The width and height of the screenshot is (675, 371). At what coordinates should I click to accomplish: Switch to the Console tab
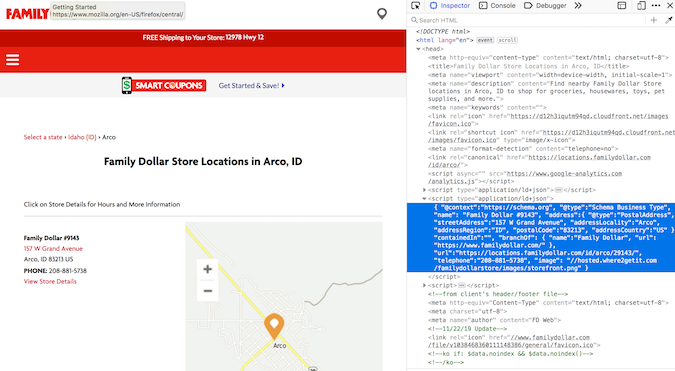[x=497, y=6]
